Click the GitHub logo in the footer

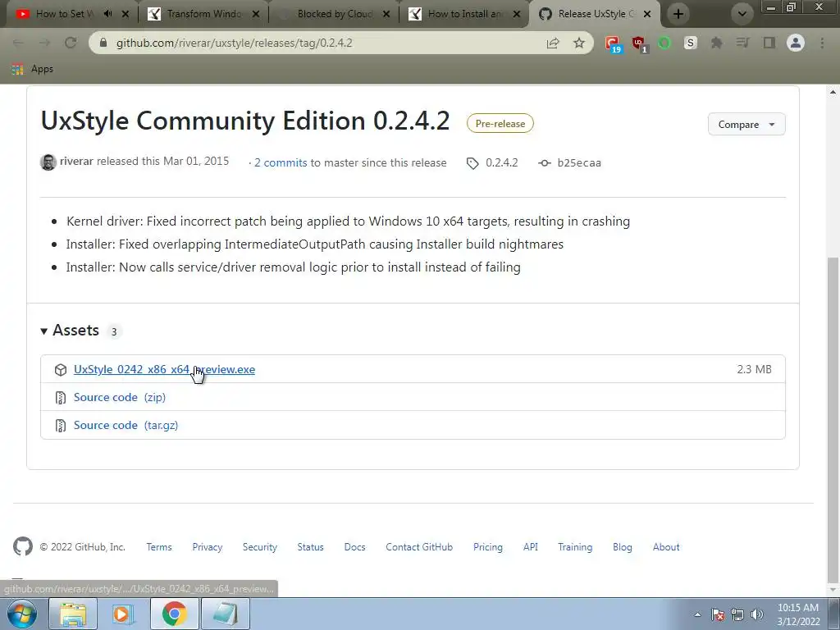pos(22,546)
